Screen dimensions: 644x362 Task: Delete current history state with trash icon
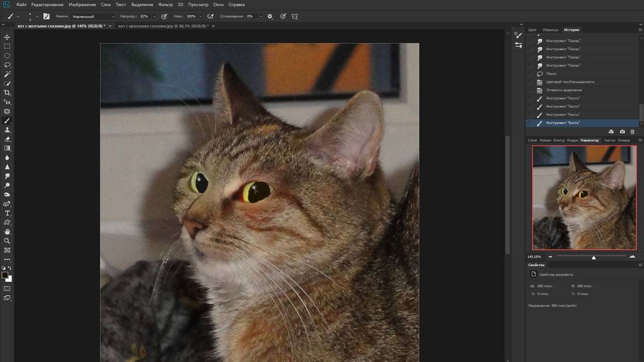pos(632,132)
